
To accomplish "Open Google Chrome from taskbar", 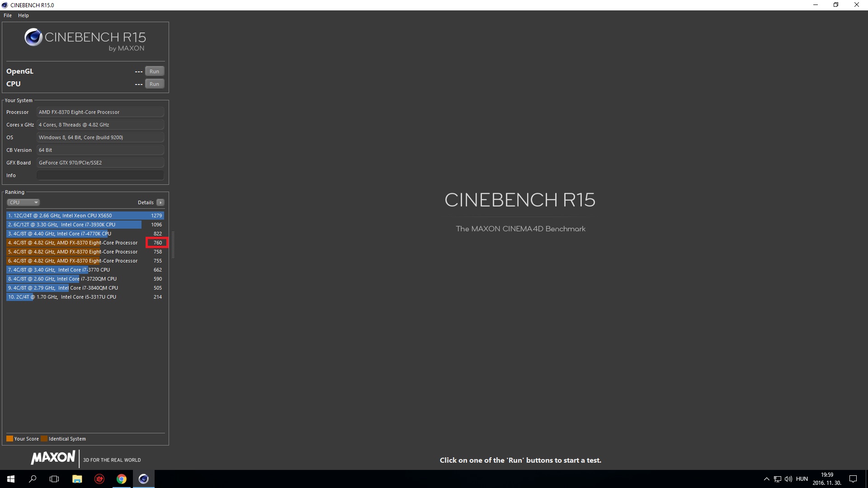I will coord(122,479).
